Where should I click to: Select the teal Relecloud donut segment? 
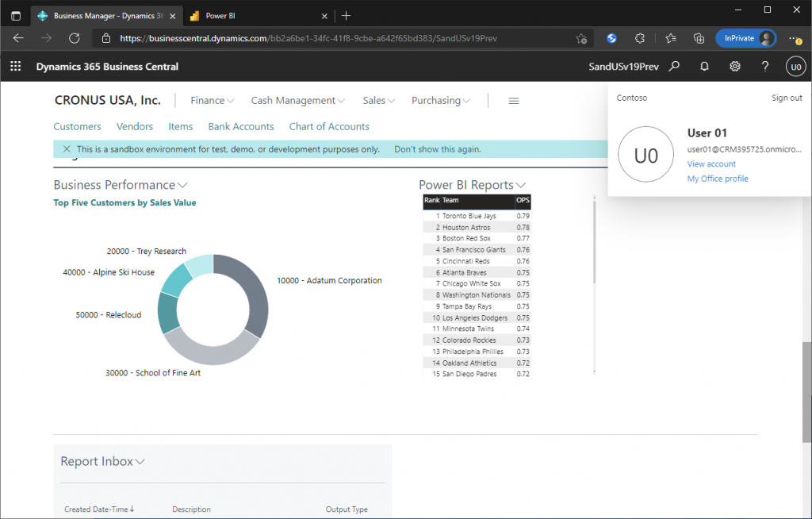tap(167, 313)
